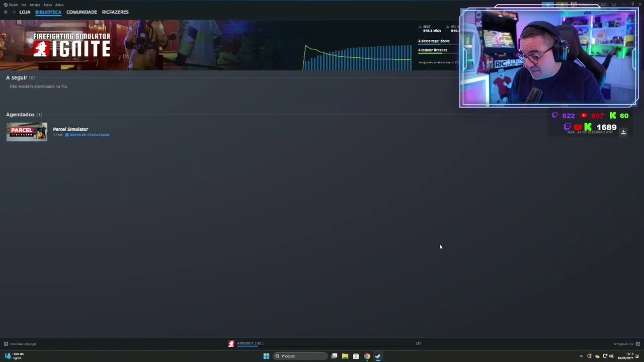Click the download speed graph

(x=357, y=57)
